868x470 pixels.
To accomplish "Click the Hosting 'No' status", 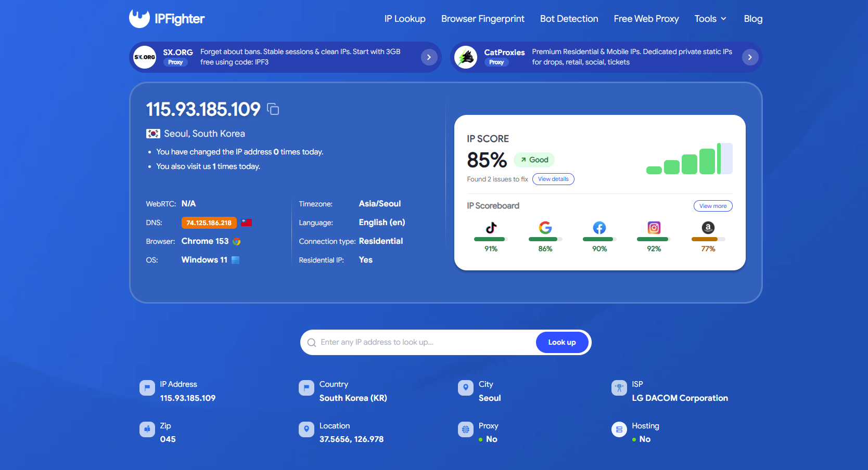I will [645, 439].
